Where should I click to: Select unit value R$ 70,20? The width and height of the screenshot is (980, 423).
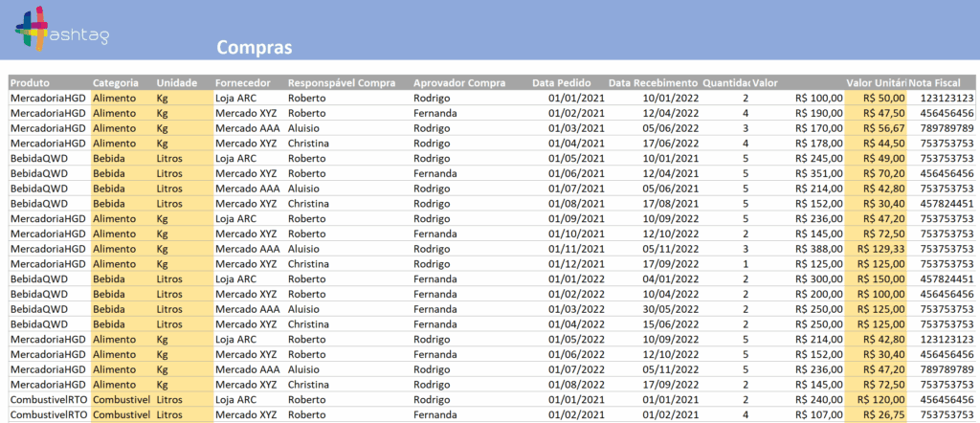tap(883, 173)
